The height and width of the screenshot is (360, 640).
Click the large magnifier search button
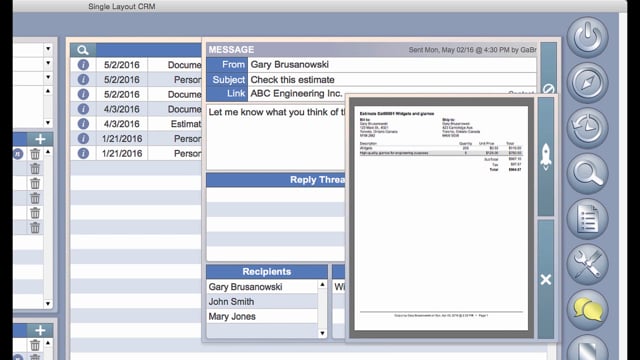click(x=587, y=173)
